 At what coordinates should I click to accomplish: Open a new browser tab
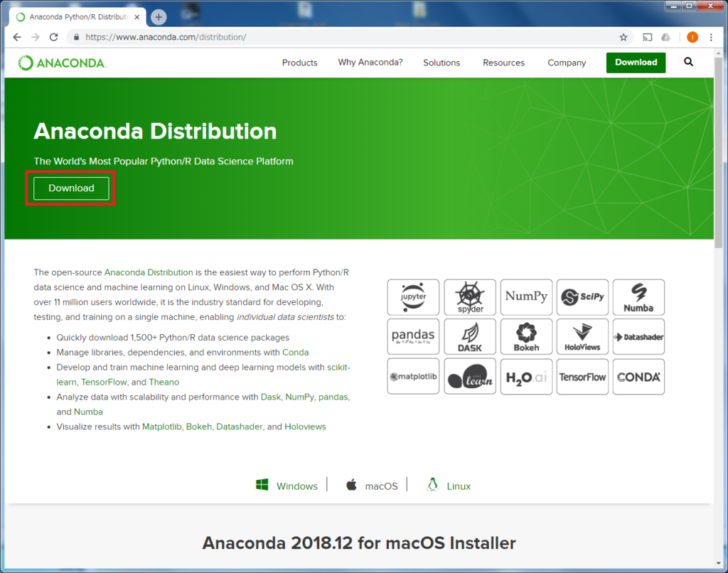(159, 17)
